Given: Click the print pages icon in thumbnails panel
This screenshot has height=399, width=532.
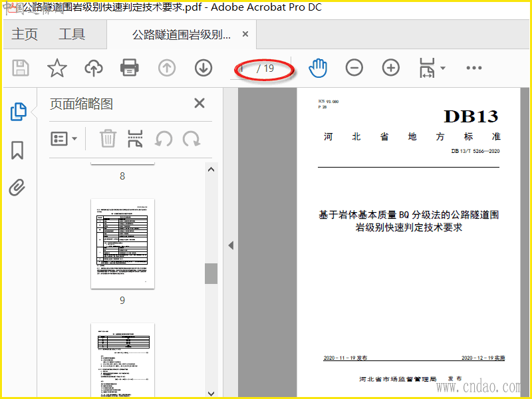Looking at the screenshot, I should [135, 138].
